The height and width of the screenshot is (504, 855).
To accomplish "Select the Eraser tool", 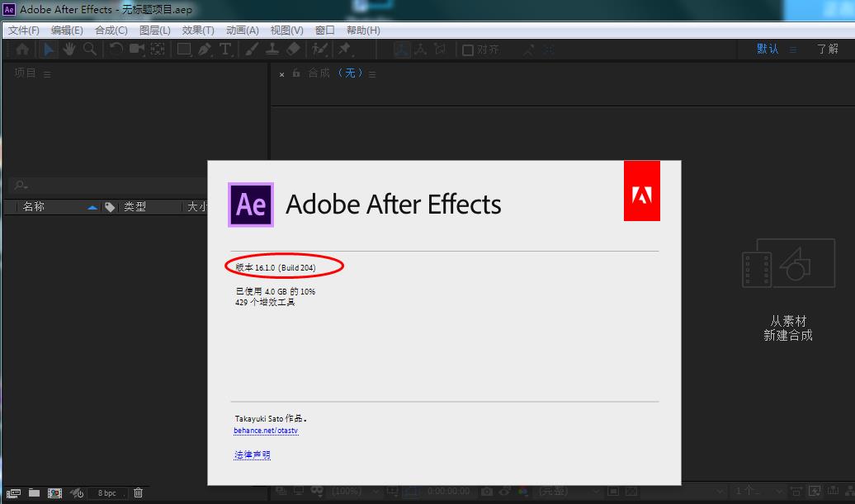I will click(293, 49).
